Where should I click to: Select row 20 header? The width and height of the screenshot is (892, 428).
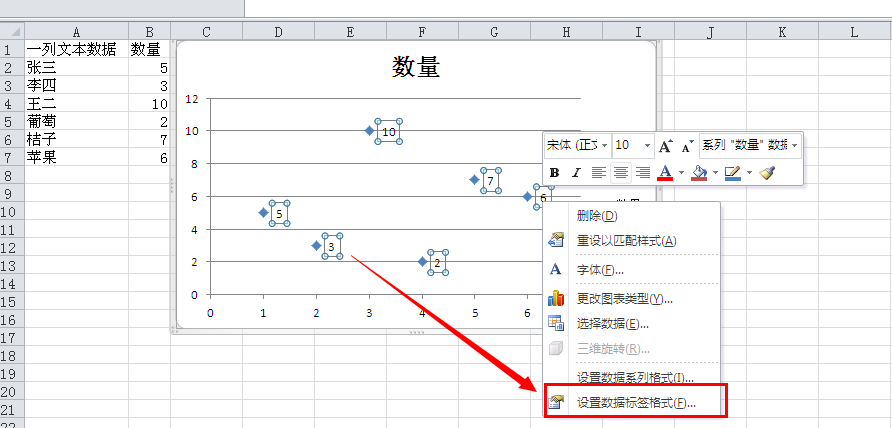tap(12, 392)
